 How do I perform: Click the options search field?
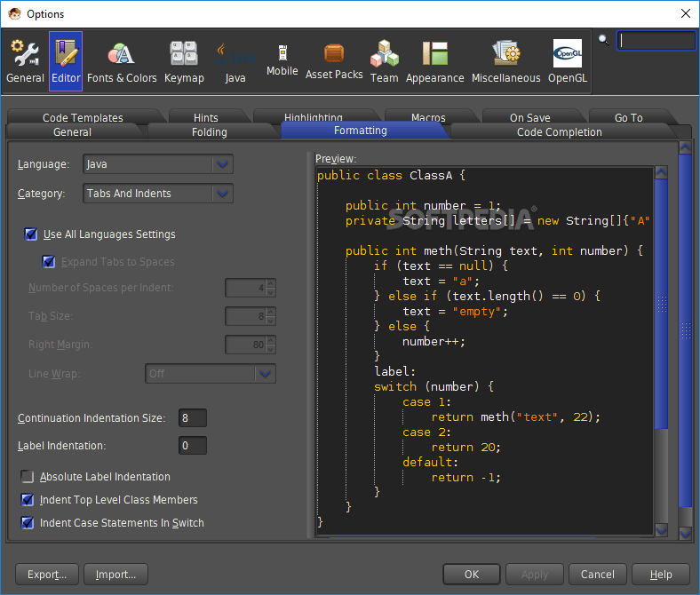[656, 41]
